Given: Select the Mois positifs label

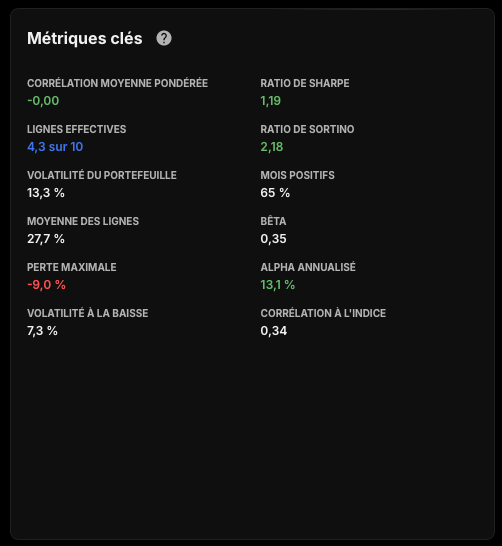Looking at the screenshot, I should coord(297,175).
